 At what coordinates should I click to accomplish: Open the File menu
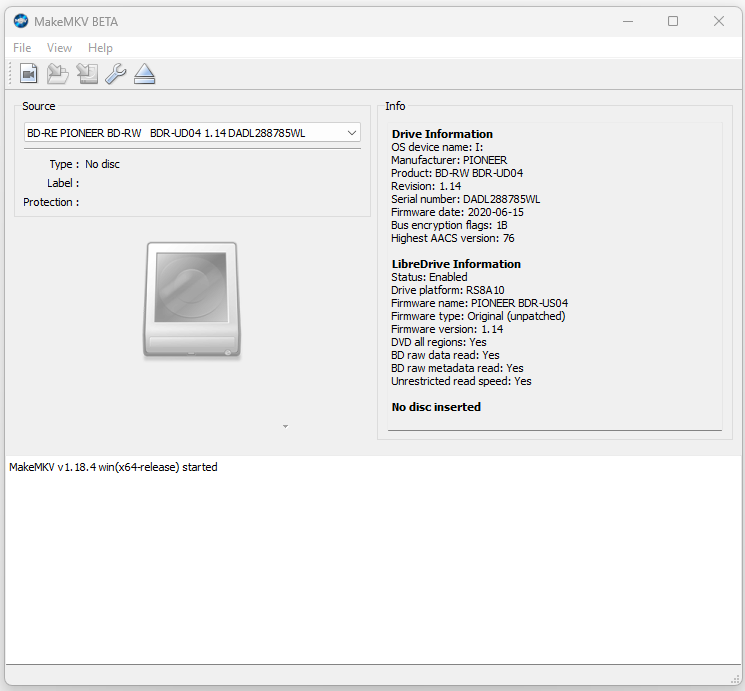22,48
